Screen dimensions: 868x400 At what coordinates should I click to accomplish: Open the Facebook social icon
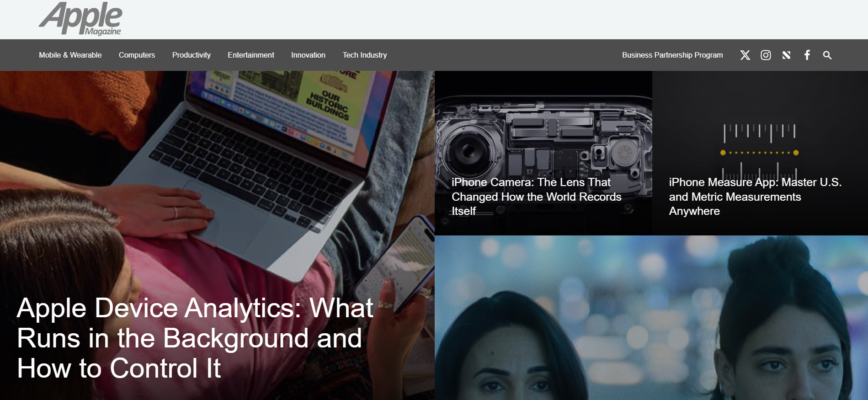(x=807, y=55)
